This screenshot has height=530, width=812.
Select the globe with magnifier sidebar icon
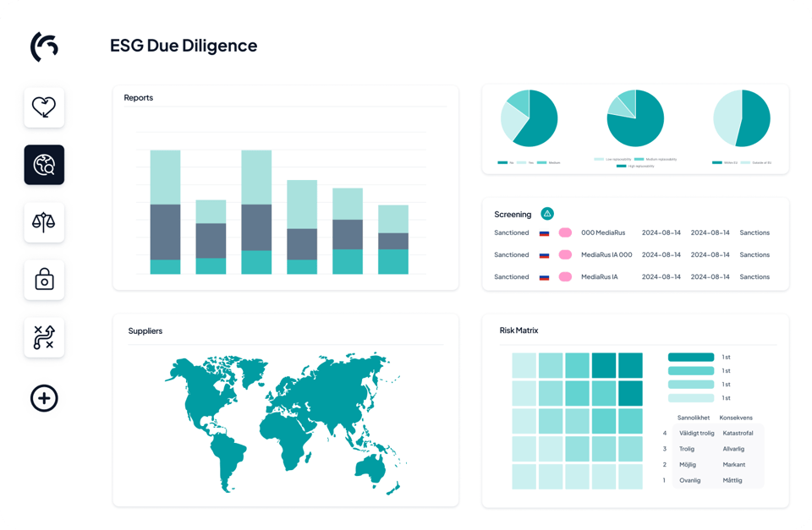point(44,165)
